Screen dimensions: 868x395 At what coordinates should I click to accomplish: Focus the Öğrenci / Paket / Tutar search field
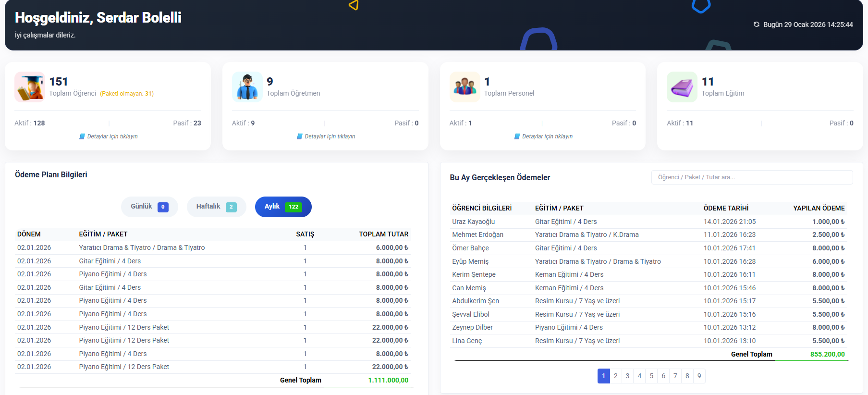pyautogui.click(x=752, y=177)
